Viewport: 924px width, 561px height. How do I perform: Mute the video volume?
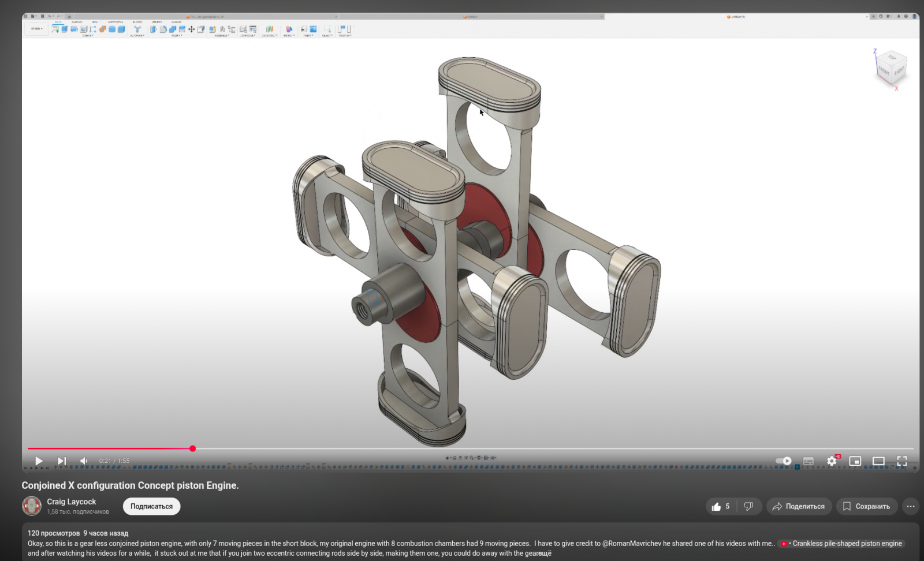(x=84, y=461)
